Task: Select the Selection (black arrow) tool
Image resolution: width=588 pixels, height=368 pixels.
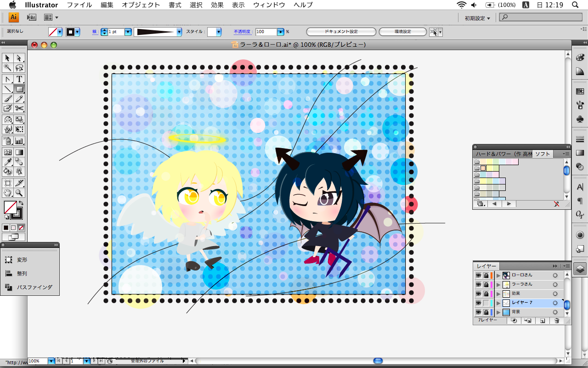Action: point(7,58)
